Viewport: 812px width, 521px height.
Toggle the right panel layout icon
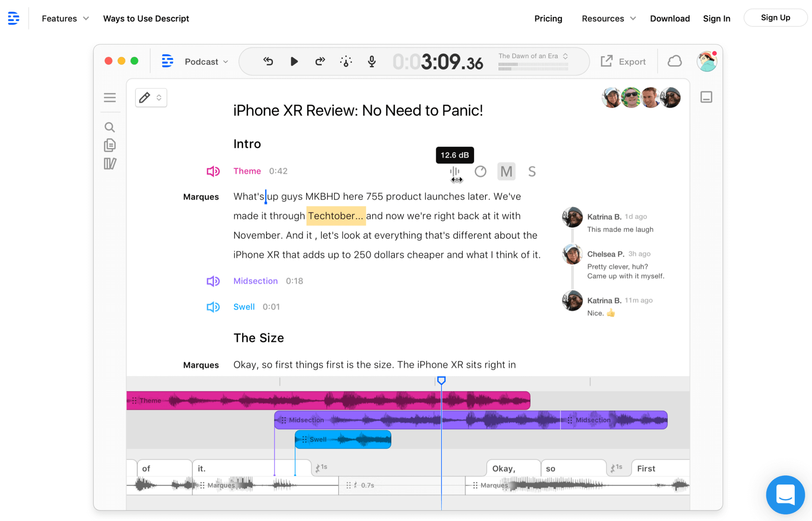(706, 97)
